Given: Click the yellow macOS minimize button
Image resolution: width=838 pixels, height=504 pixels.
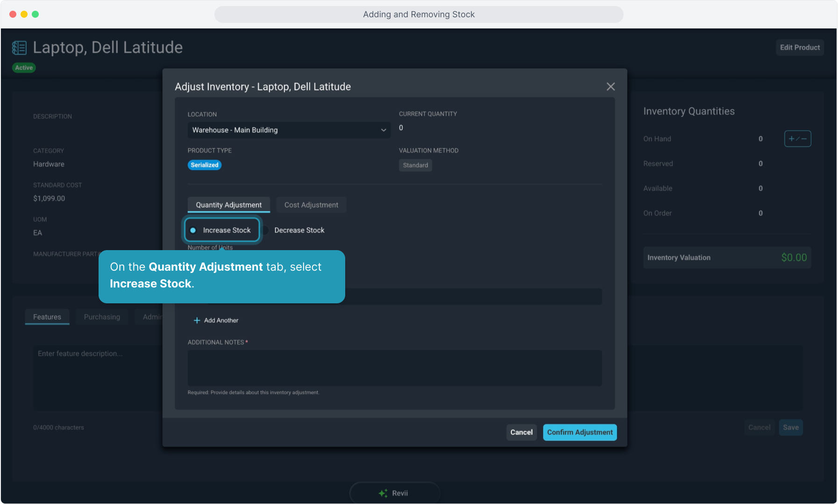Looking at the screenshot, I should coord(24,14).
